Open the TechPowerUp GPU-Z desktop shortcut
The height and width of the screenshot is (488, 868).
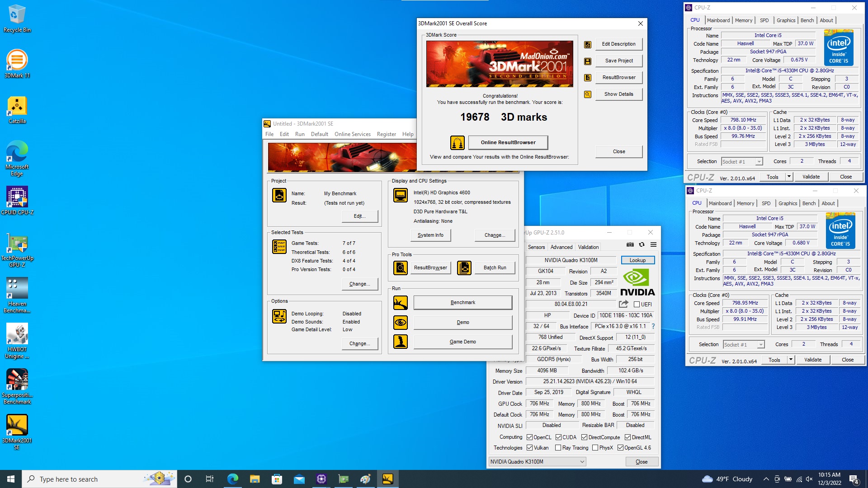pos(17,250)
